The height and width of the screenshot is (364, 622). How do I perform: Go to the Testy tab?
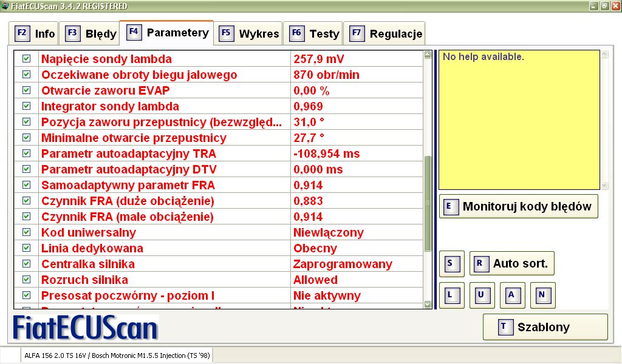tap(313, 33)
